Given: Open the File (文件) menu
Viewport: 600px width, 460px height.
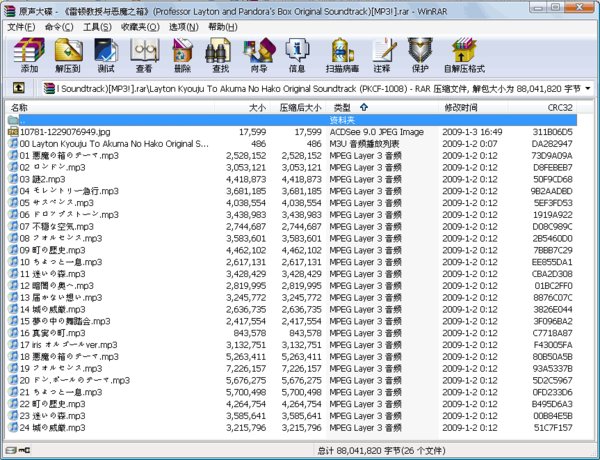Looking at the screenshot, I should [21, 27].
